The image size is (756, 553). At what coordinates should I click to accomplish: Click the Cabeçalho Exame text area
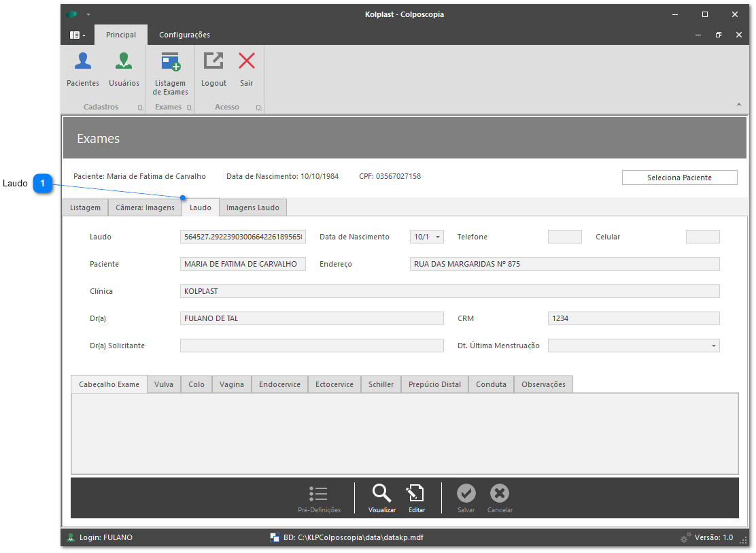point(405,434)
